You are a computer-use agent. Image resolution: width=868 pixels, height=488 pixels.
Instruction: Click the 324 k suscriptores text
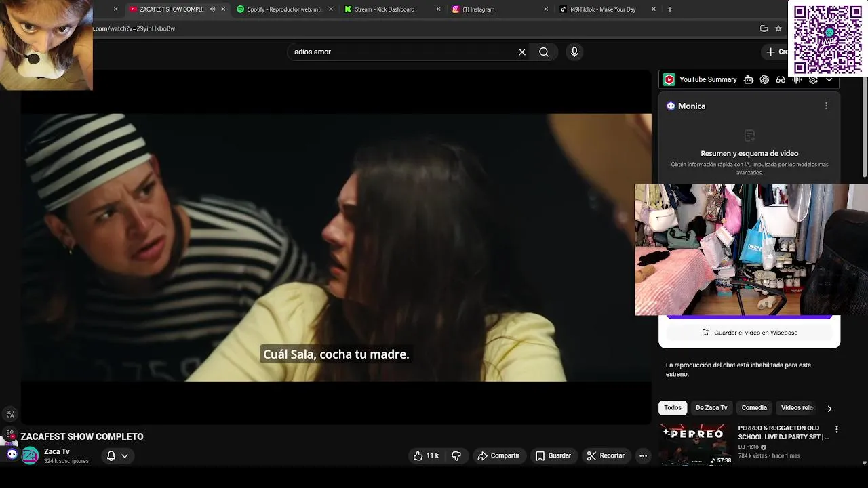(x=66, y=461)
